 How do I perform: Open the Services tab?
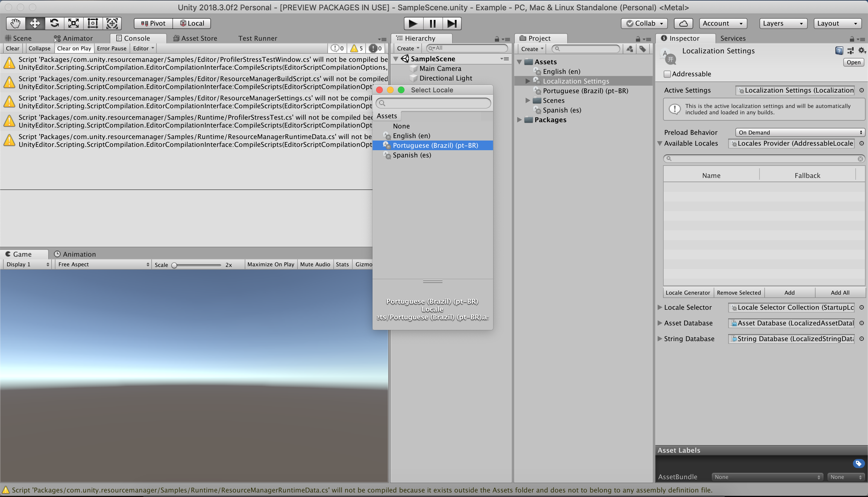(733, 38)
